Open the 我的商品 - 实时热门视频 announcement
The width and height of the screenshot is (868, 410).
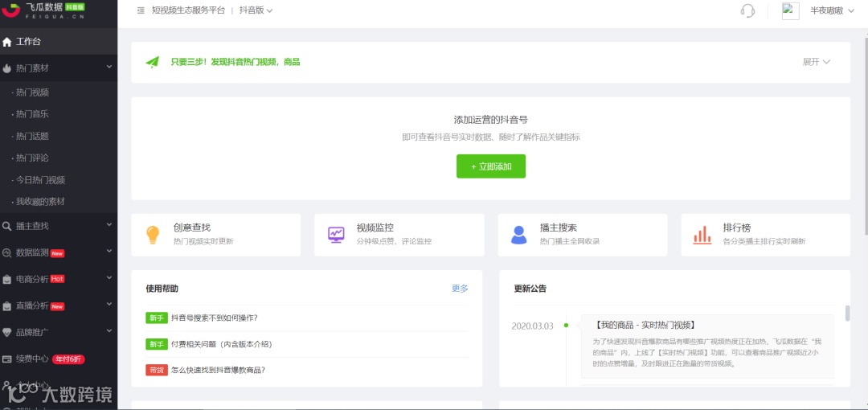[645, 326]
